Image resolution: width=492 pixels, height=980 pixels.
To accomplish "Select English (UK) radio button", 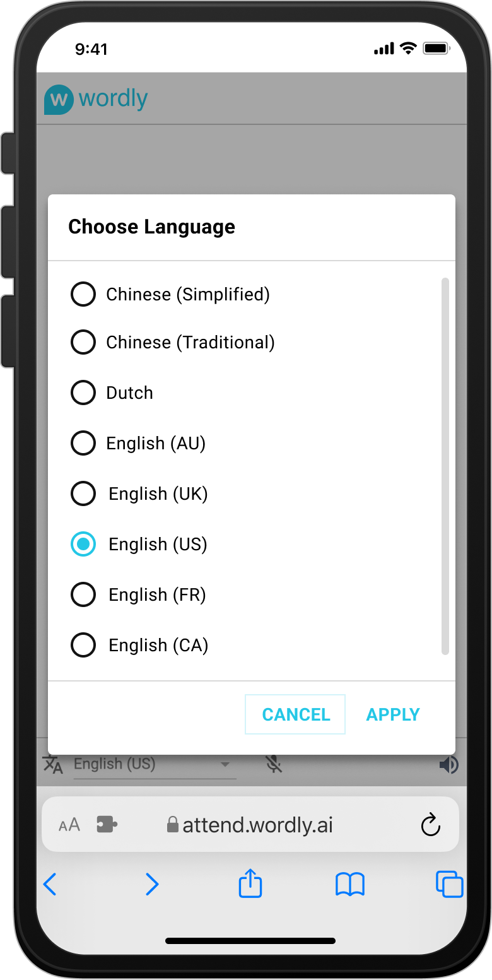I will coord(83,493).
